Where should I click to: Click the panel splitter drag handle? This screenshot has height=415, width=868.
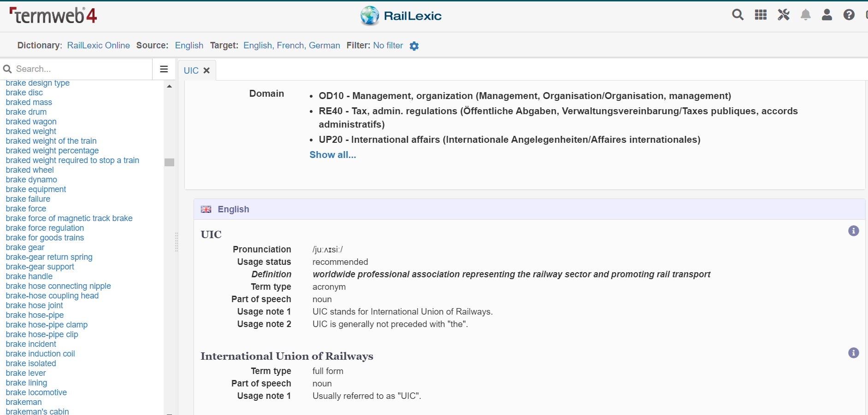coord(177,242)
